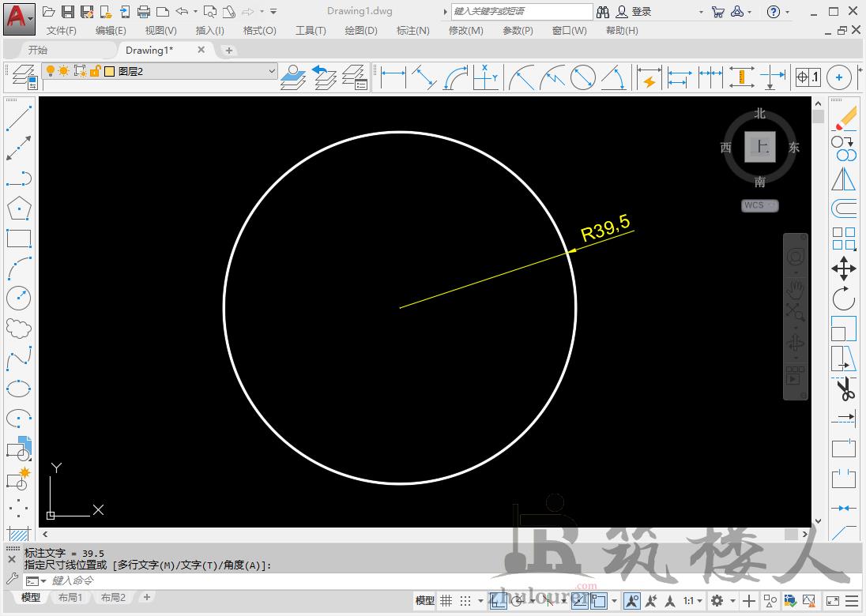Click the Aligned dimension tool
The height and width of the screenshot is (616, 866).
424,77
